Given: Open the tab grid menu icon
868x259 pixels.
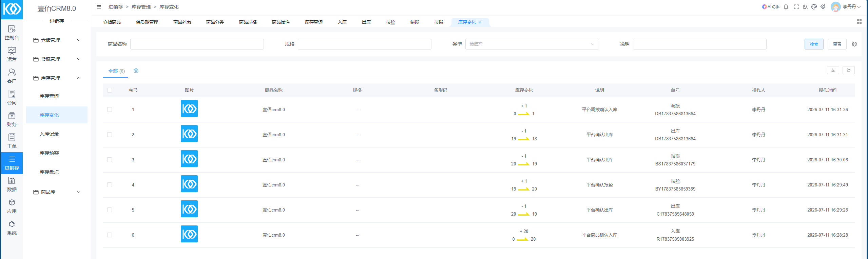Looking at the screenshot, I should [859, 22].
